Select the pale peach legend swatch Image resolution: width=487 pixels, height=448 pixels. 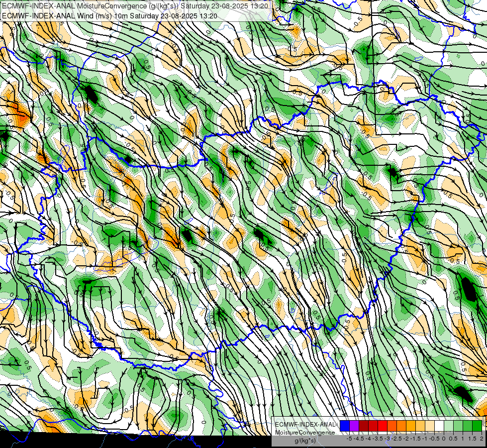430,426
